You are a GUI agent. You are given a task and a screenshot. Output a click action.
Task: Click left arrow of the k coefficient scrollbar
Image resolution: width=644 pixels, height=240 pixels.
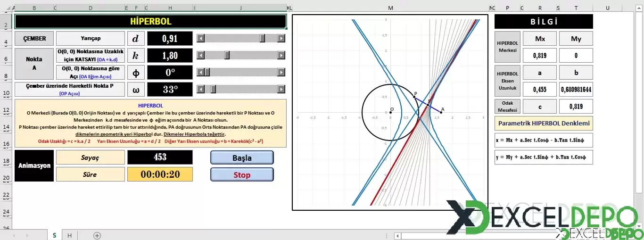200,55
